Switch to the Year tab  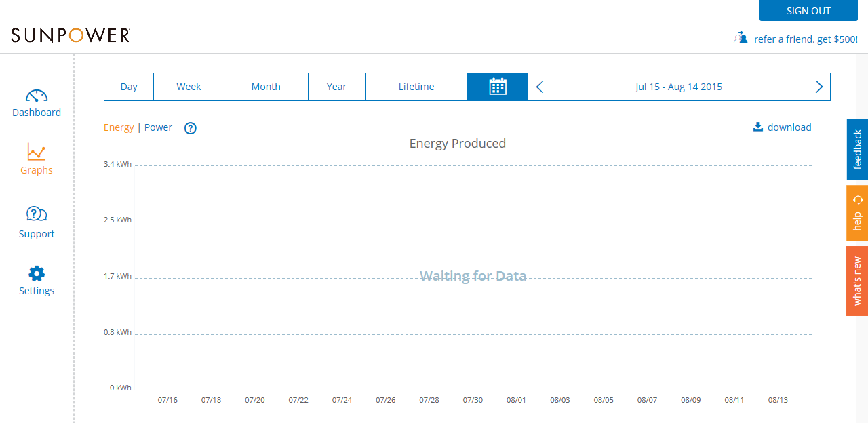336,87
